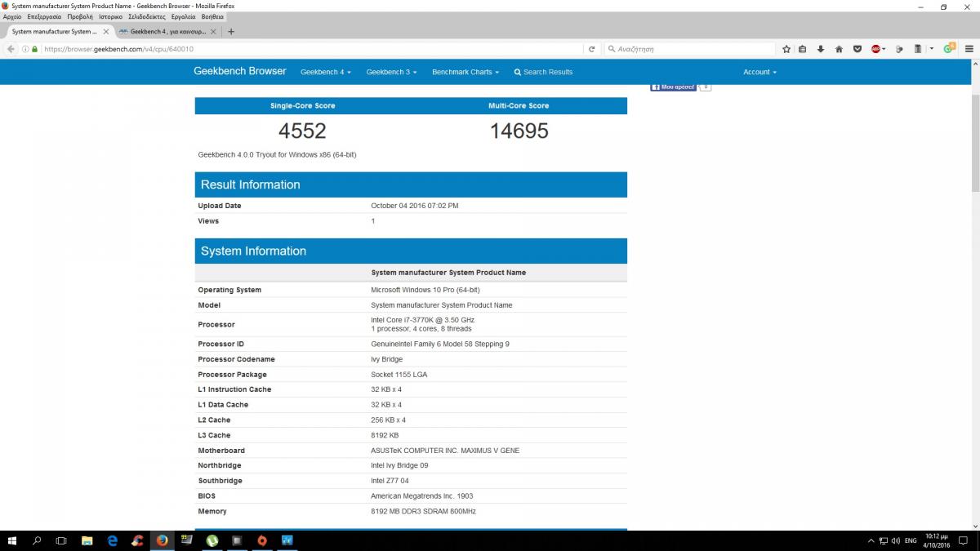Click the Αναζήτηση search field
This screenshot has height=551, width=980.
690,49
